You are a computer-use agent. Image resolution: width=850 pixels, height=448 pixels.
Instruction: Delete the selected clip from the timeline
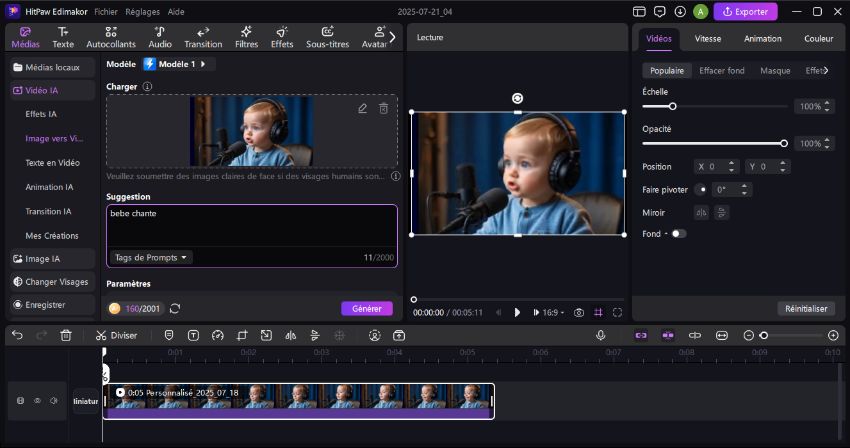tap(66, 335)
